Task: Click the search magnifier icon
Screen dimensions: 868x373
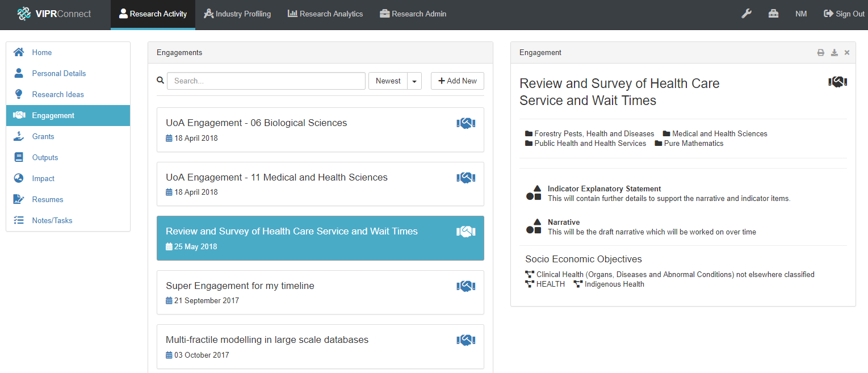Action: (160, 81)
